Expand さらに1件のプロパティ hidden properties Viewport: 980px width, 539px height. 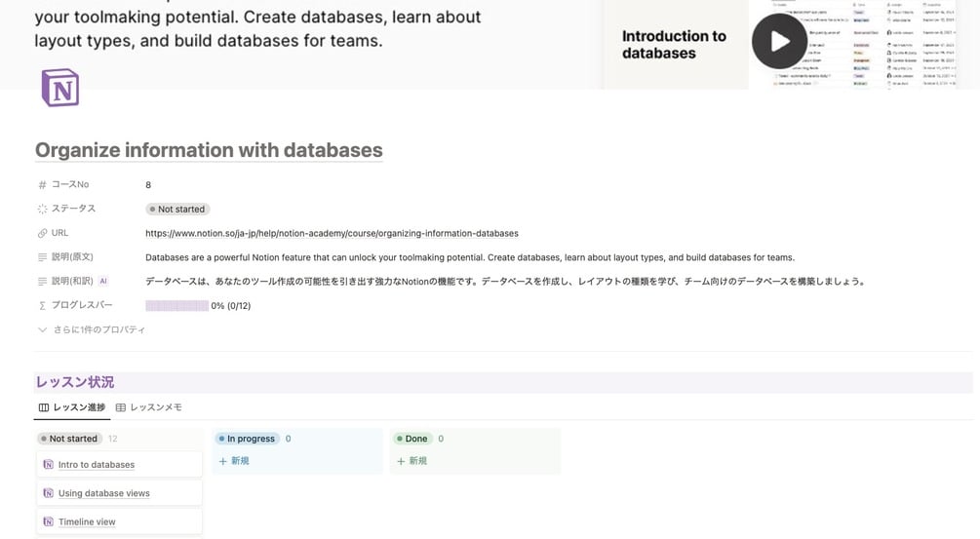pyautogui.click(x=91, y=329)
